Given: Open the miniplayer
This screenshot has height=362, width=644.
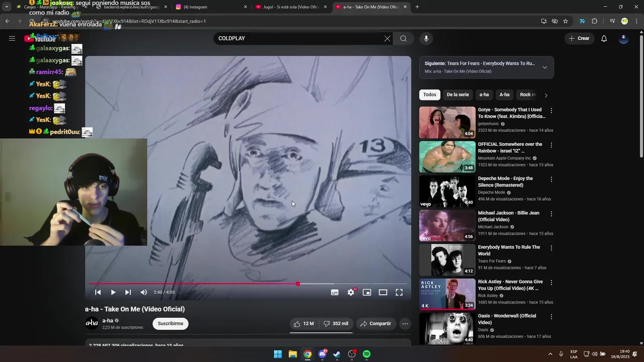Looking at the screenshot, I should (367, 292).
